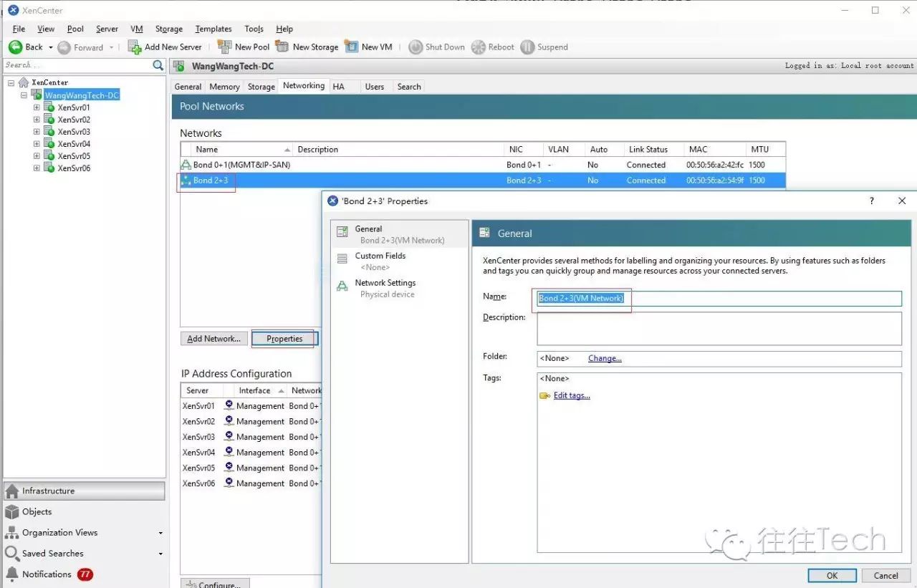Collapse the XenCenter root tree node
This screenshot has width=917, height=588.
[11, 82]
